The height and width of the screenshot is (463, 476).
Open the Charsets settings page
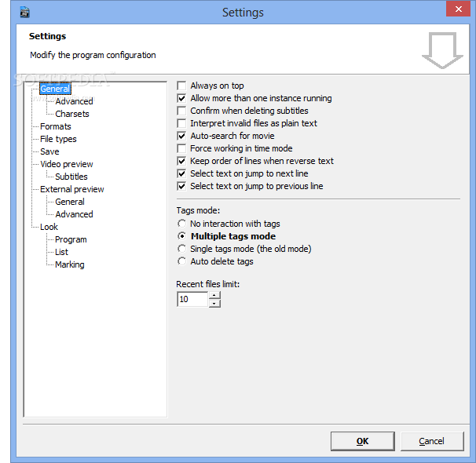tap(72, 114)
